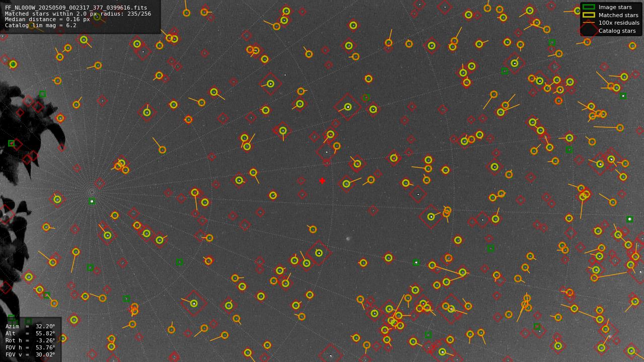Click the red Catalog stars legend diamond
The height and width of the screenshot is (362, 644).
[589, 30]
